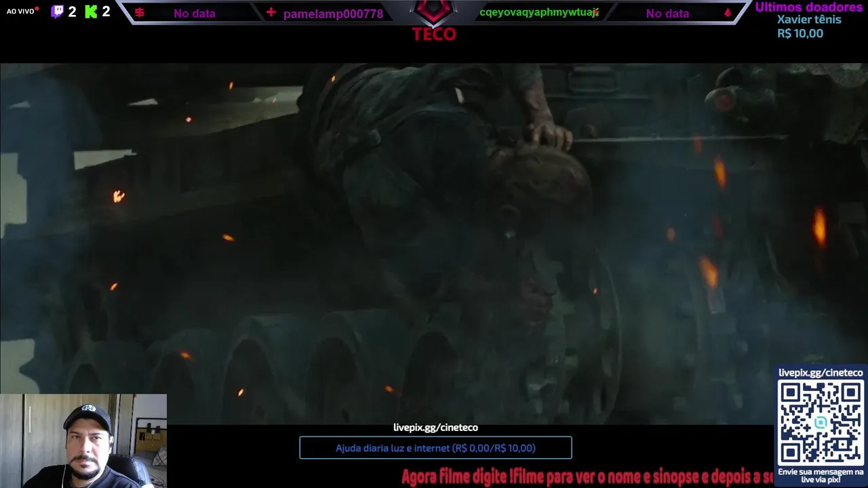Click the donor name Xavier tênis
The height and width of the screenshot is (488, 868).
pos(809,20)
